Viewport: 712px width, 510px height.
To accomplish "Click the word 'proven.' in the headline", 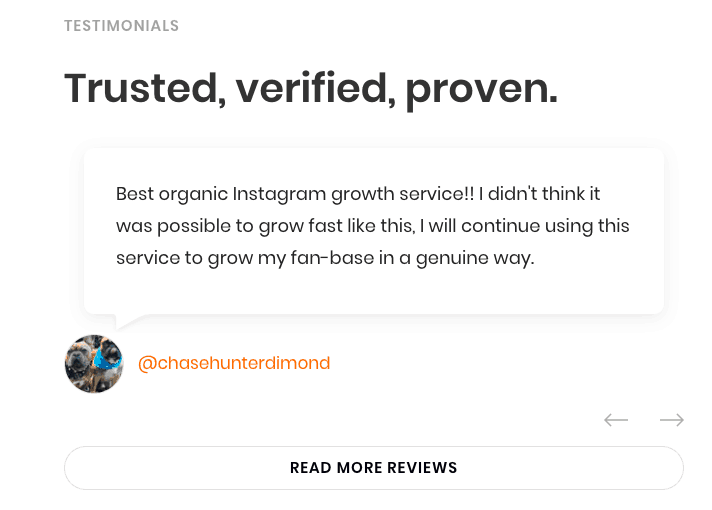I will 482,91.
